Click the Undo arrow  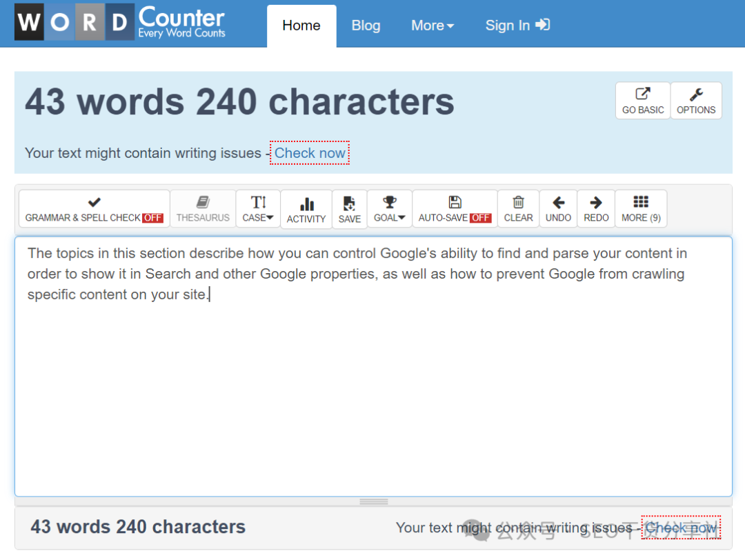pyautogui.click(x=558, y=208)
